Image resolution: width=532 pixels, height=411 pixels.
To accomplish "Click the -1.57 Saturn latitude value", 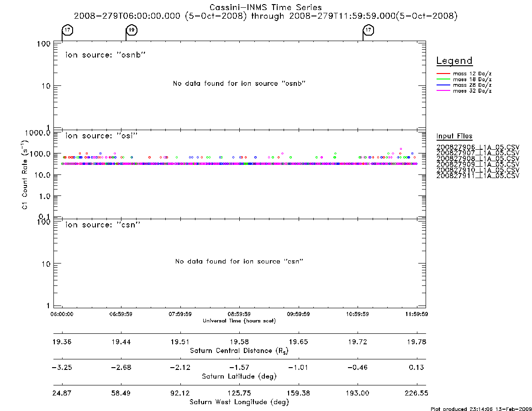I will (x=239, y=368).
